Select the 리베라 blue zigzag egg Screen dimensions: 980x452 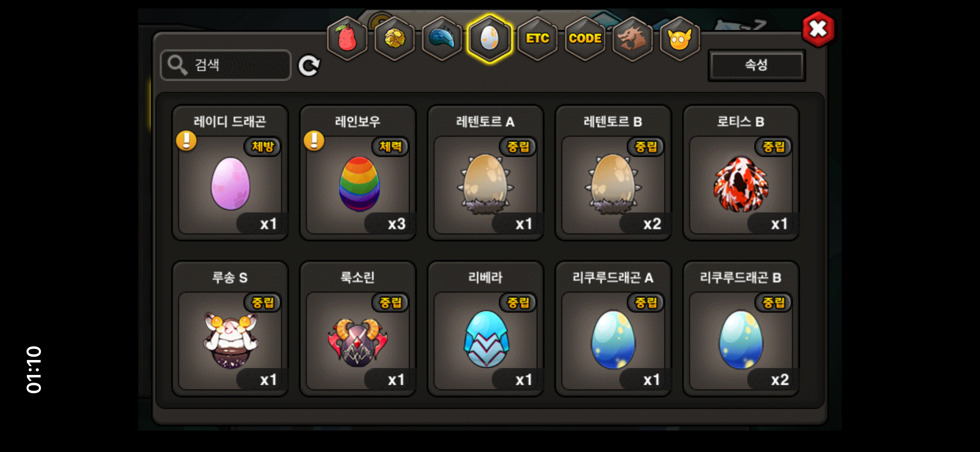485,329
